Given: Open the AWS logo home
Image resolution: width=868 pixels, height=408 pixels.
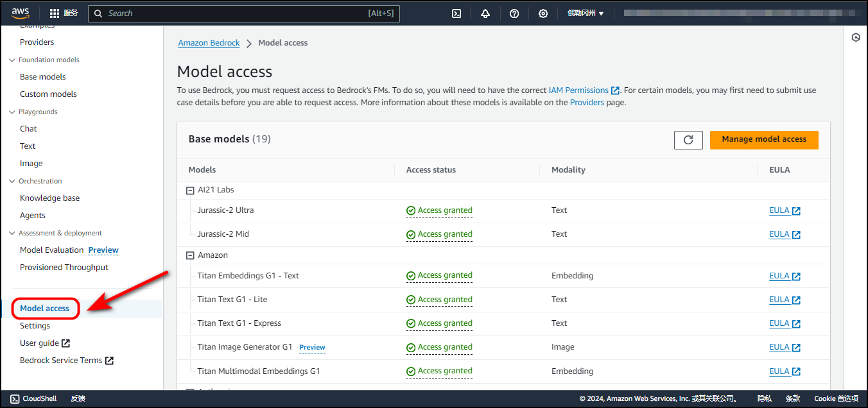Looking at the screenshot, I should pos(20,13).
